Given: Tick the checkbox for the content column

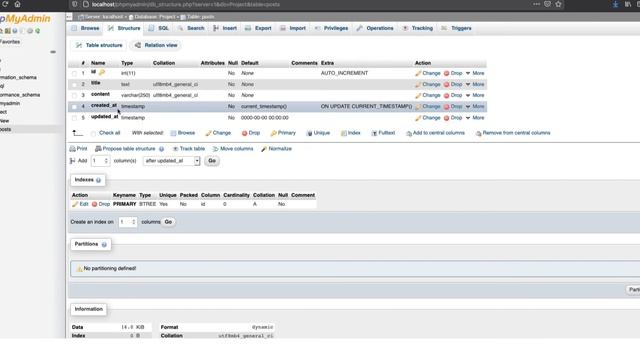Looking at the screenshot, I should [x=74, y=96].
